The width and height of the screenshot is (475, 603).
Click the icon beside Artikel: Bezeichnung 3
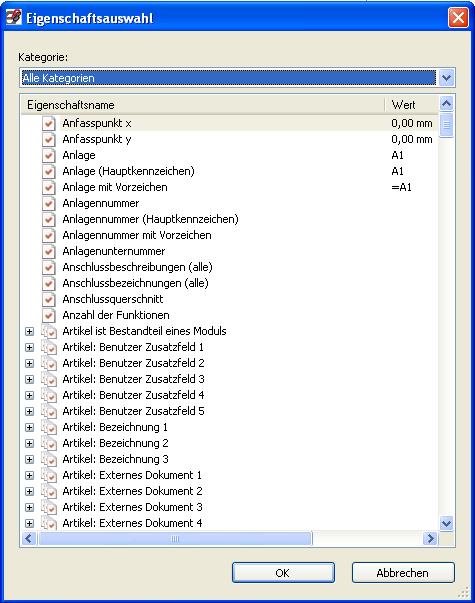coord(49,460)
